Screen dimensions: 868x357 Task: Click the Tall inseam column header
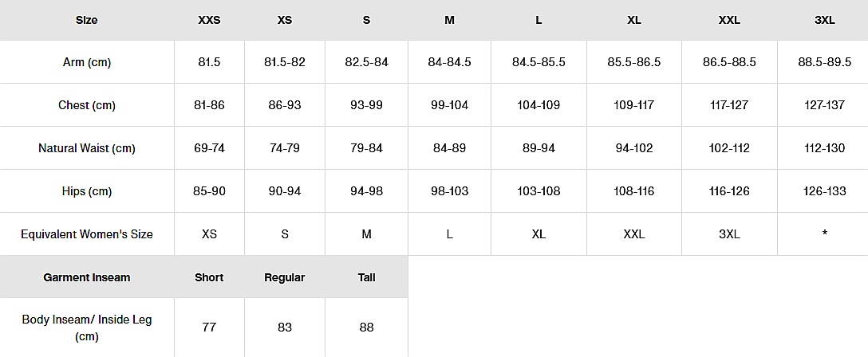pos(366,277)
